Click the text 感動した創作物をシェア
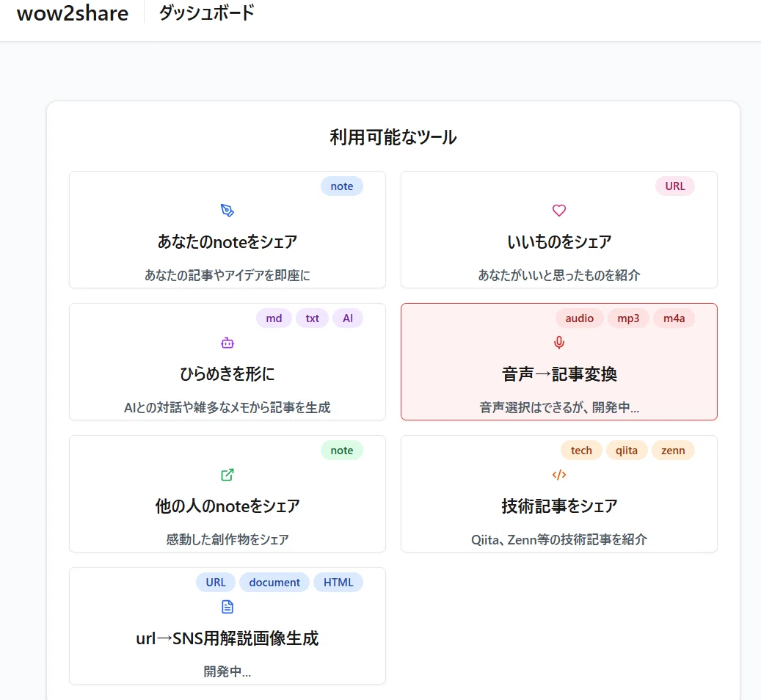 227,539
